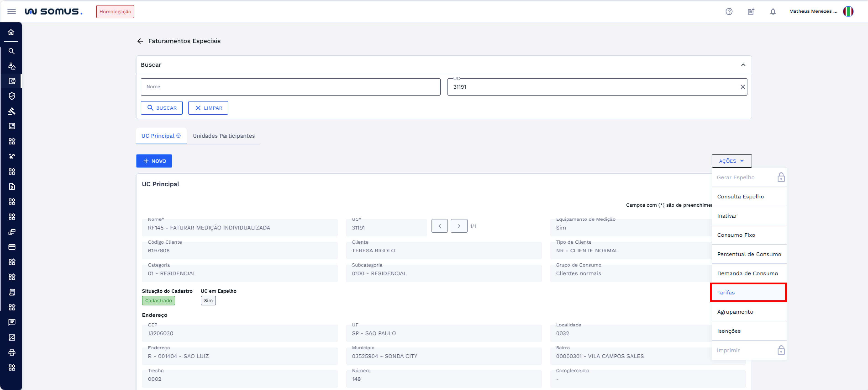Clear the UC field with X
Image resolution: width=868 pixels, height=390 pixels.
coord(742,87)
